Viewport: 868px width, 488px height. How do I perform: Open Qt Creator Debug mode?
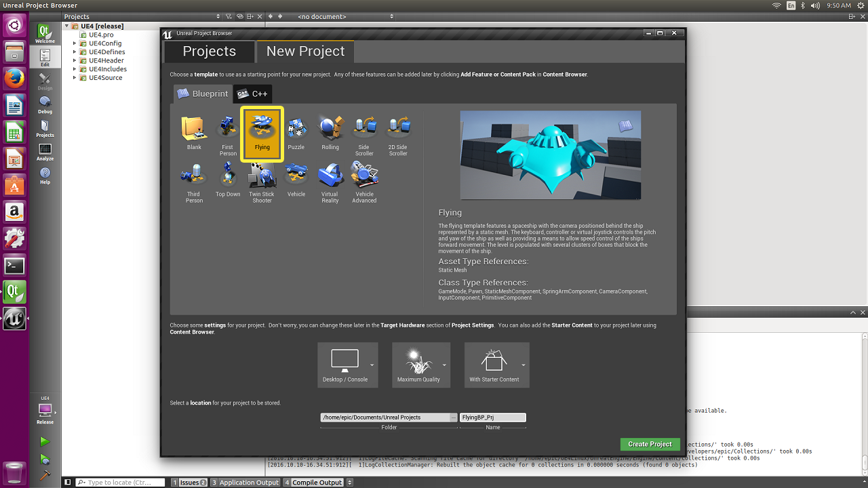pos(45,104)
